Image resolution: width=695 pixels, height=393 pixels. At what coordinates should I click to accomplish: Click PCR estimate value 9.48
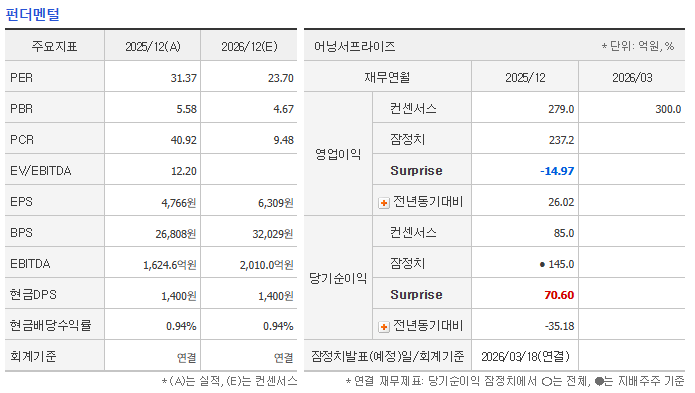pos(283,140)
